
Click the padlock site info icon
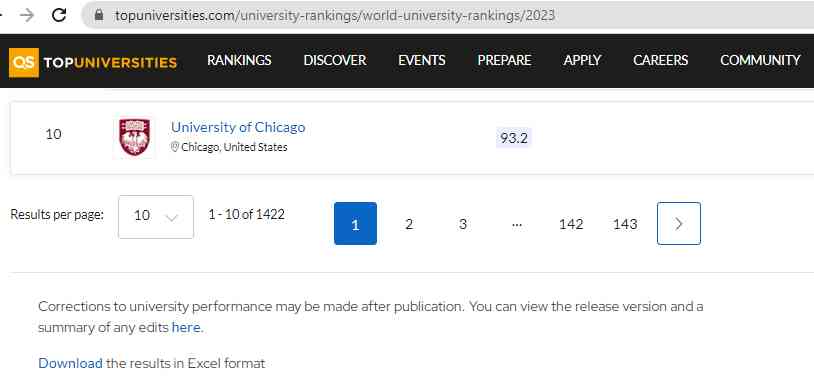pyautogui.click(x=99, y=15)
